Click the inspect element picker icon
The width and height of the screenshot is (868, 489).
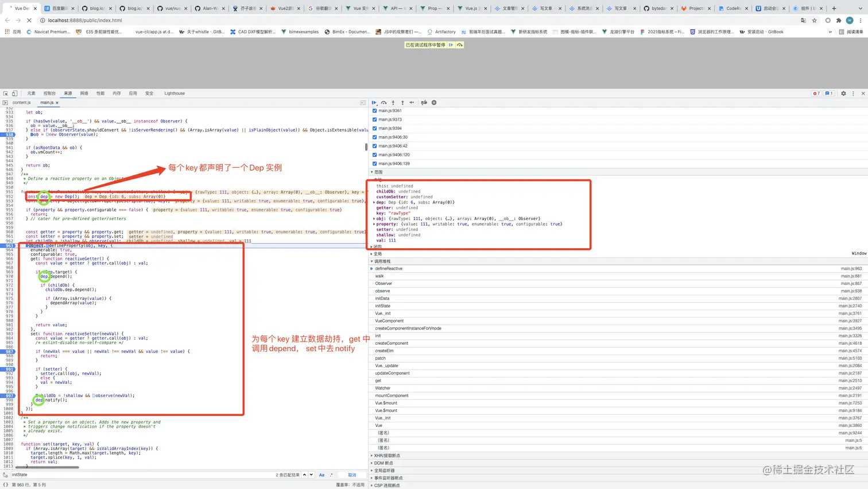tap(5, 93)
